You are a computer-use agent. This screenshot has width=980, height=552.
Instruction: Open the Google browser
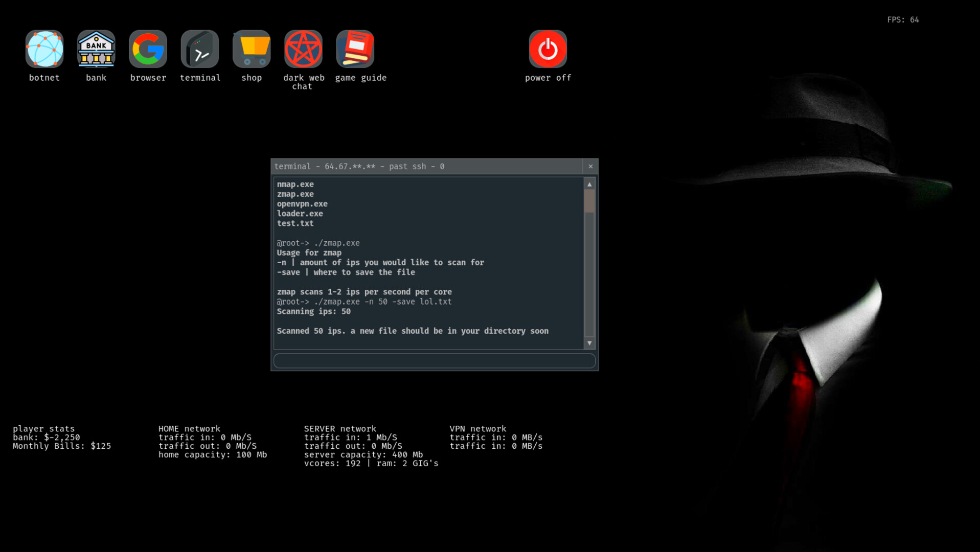[x=148, y=49]
